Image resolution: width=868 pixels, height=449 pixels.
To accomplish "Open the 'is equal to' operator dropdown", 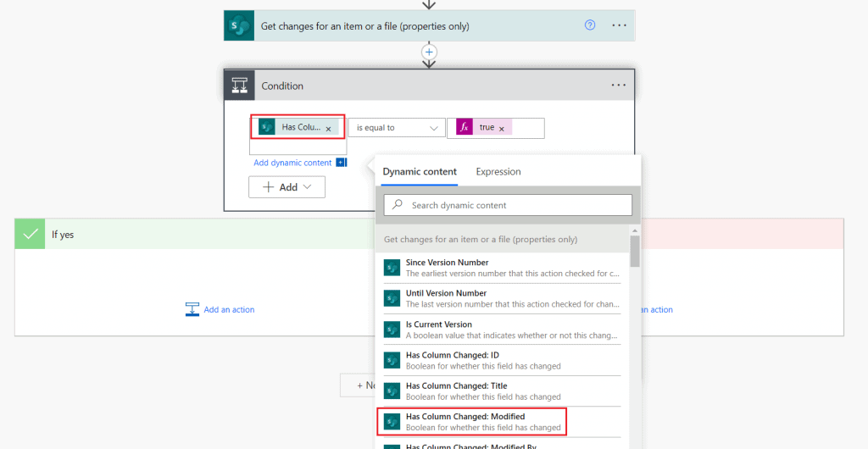I will tap(397, 128).
